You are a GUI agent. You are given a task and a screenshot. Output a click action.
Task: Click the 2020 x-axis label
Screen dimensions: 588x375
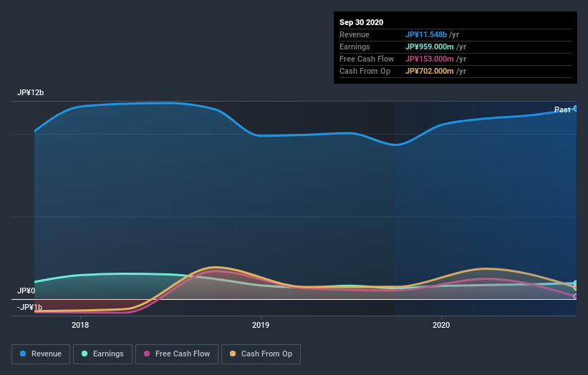point(441,325)
